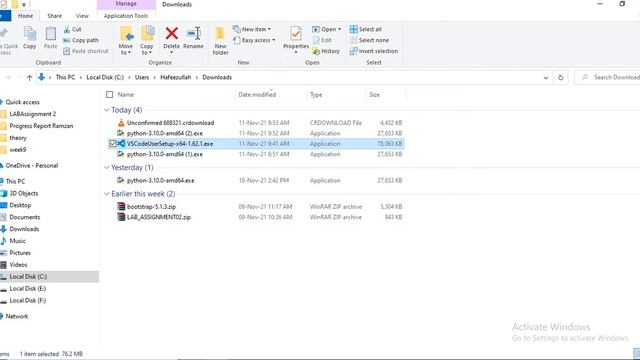640x360 pixels.
Task: Select python-3.10.0-amd64 (1).exe file
Action: pyautogui.click(x=164, y=154)
